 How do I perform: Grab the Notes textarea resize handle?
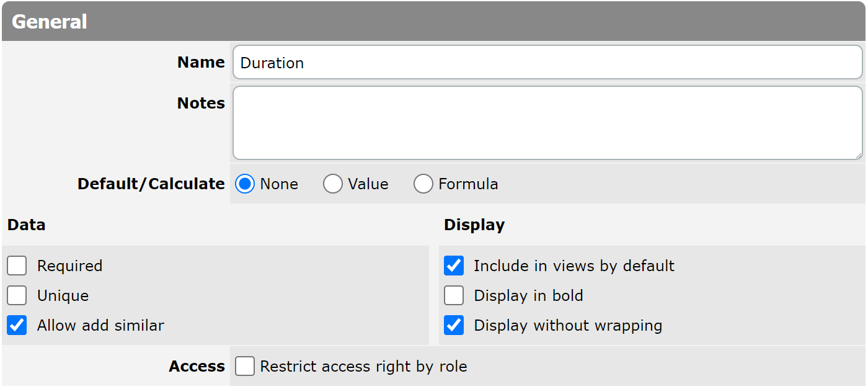pos(857,155)
